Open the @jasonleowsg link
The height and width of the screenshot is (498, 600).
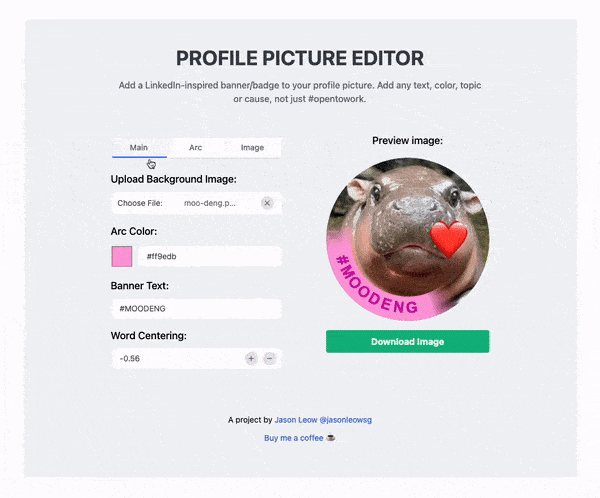click(346, 420)
